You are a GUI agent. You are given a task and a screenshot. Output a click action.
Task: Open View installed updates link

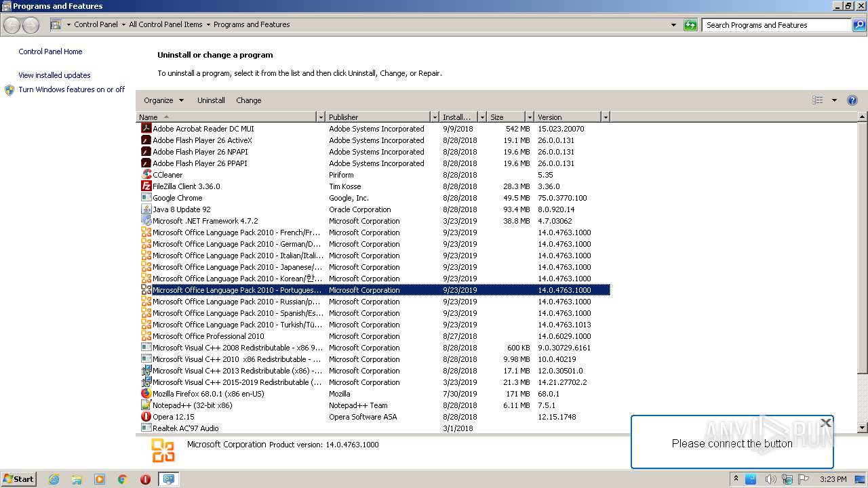(x=54, y=75)
